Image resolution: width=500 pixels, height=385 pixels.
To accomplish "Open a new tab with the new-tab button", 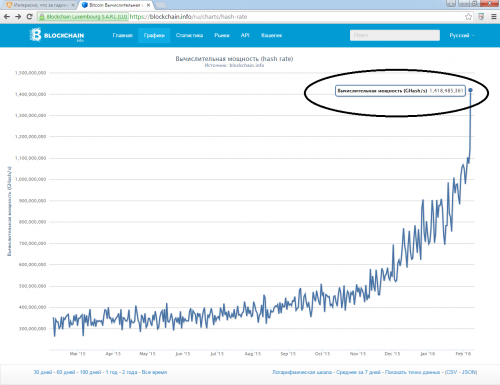I will [x=161, y=5].
